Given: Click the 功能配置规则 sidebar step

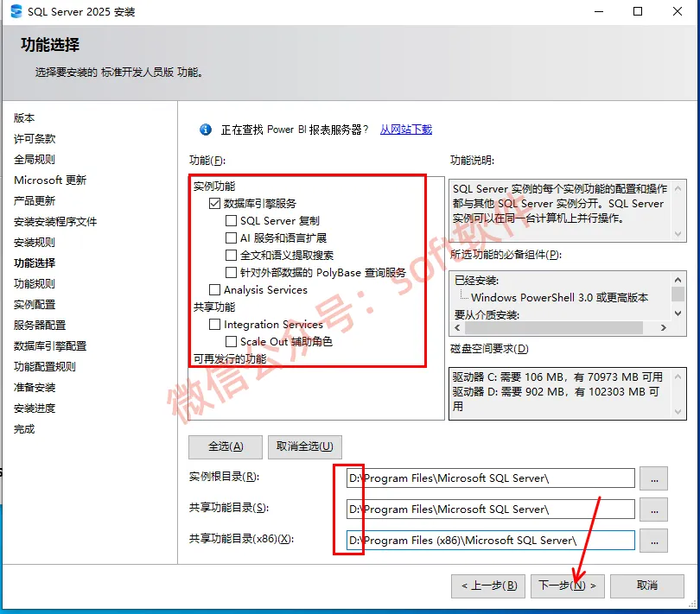Looking at the screenshot, I should coord(45,367).
